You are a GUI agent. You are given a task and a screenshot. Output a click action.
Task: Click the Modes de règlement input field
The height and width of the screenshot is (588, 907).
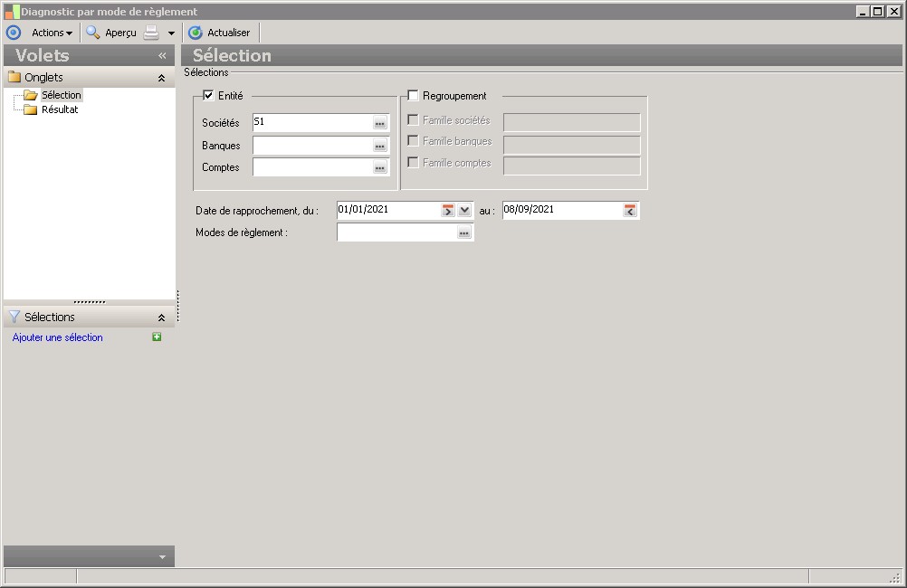(x=396, y=232)
